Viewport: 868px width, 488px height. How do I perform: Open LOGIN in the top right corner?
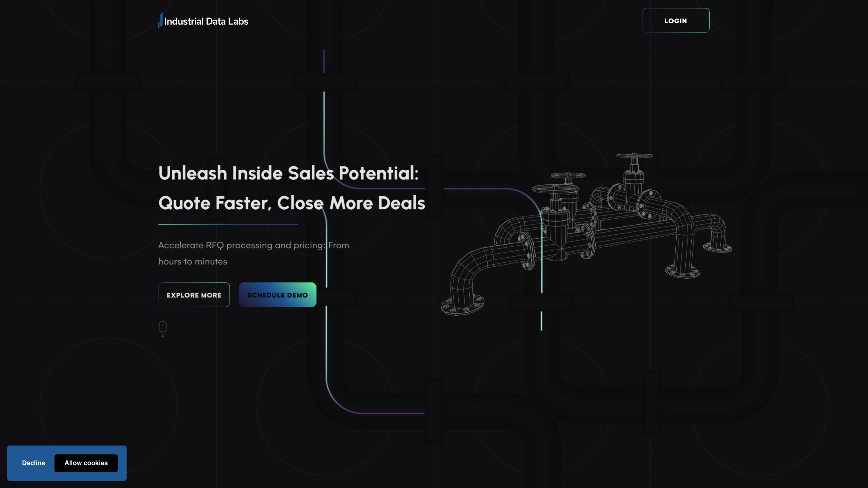coord(676,20)
